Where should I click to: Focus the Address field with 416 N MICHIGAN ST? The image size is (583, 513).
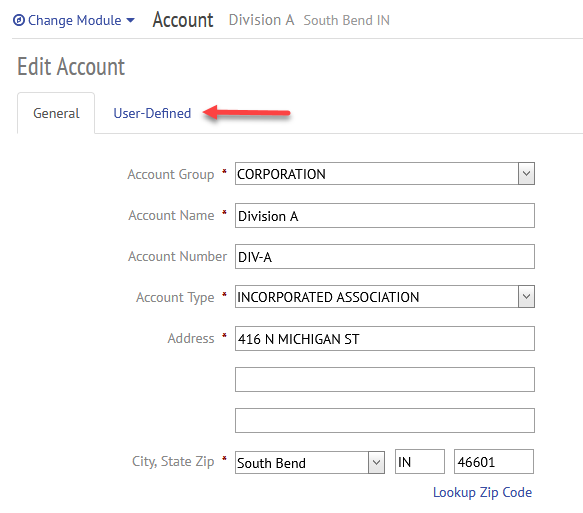[385, 339]
